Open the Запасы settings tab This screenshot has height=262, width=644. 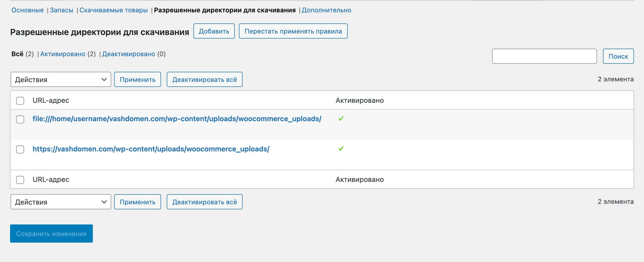tap(62, 10)
